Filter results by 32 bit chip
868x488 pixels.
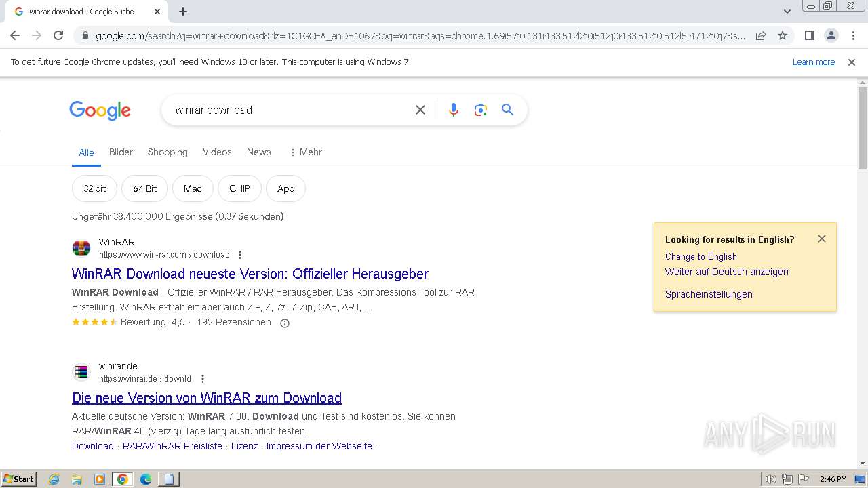pos(94,188)
